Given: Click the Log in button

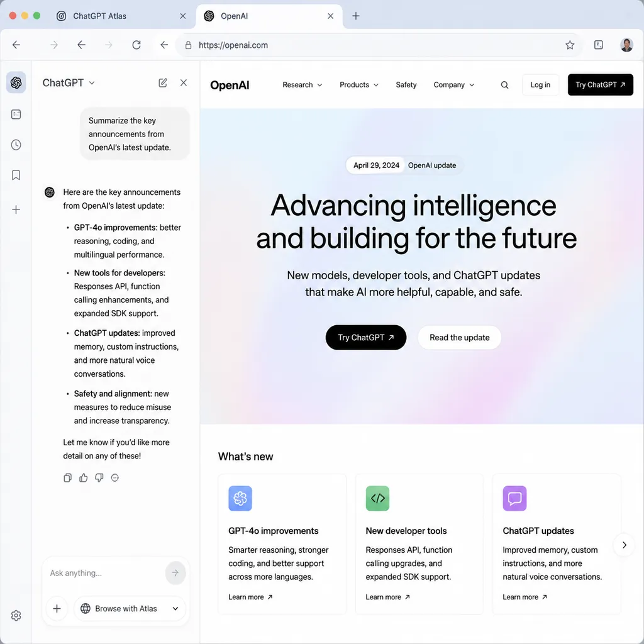Looking at the screenshot, I should click(x=540, y=85).
